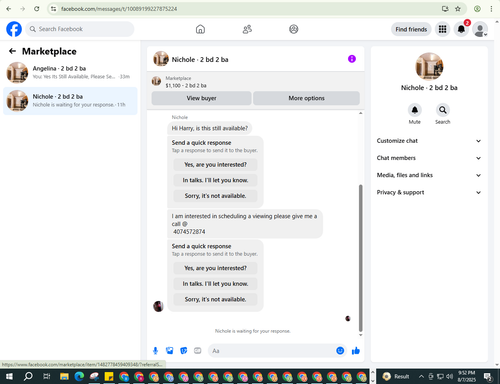Show hidden system tray icons

[421, 377]
